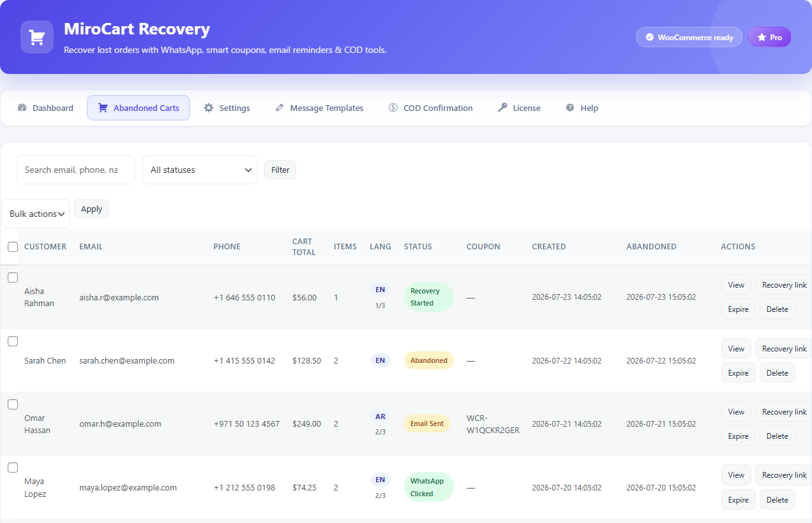This screenshot has width=812, height=523.
Task: Get Recovery link for Maya Lopez
Action: point(784,475)
